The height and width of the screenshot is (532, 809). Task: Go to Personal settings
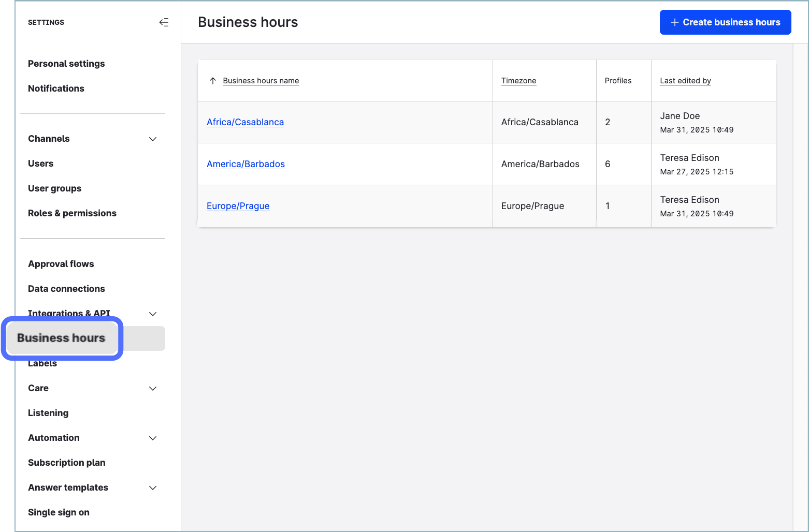coord(66,64)
